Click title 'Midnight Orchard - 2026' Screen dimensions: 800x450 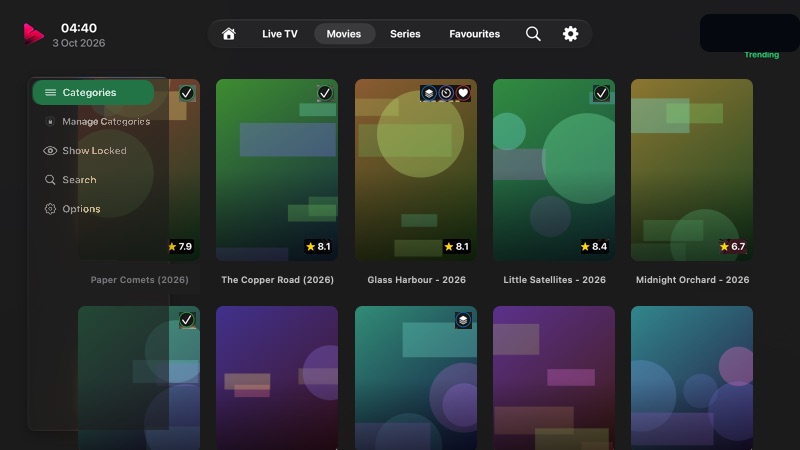point(692,280)
